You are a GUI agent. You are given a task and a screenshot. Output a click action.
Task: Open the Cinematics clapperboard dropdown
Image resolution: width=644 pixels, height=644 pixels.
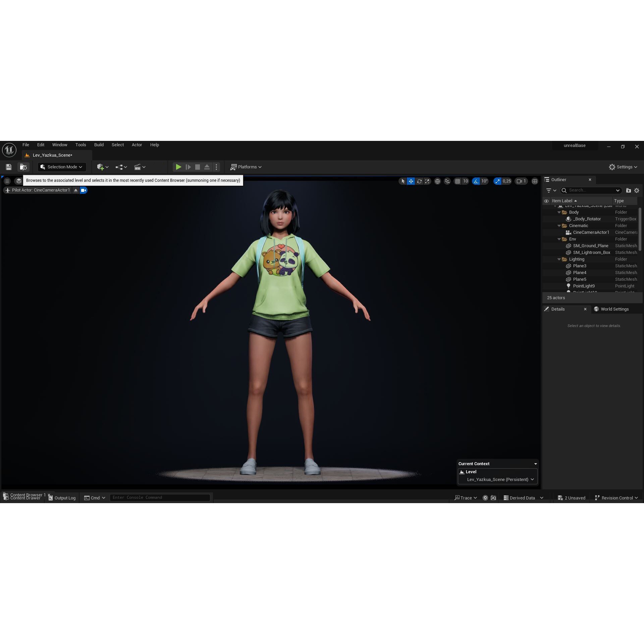[x=140, y=167]
